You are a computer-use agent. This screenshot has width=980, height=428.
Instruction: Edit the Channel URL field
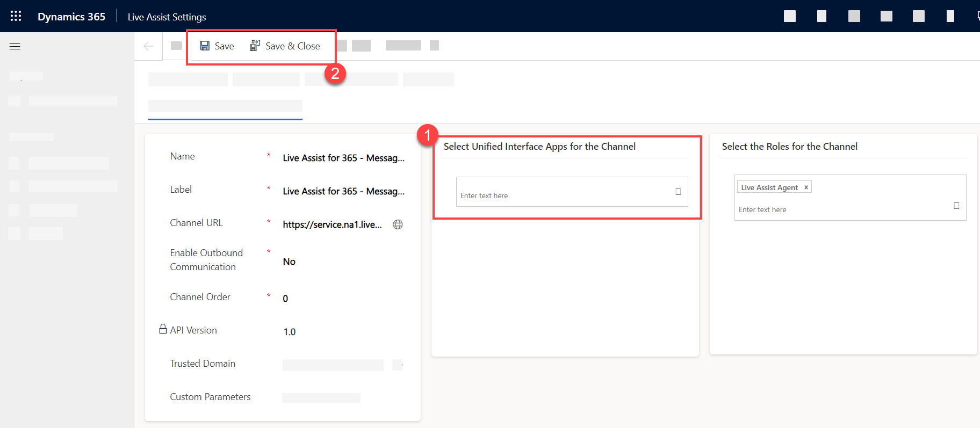coord(333,224)
